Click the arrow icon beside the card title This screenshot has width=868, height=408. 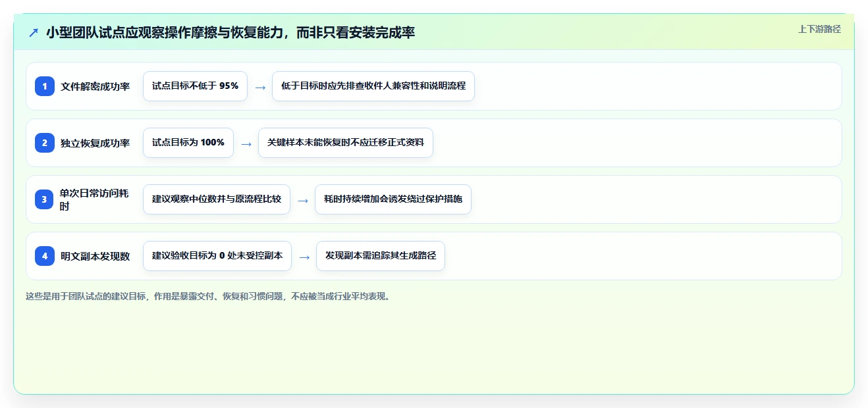pyautogui.click(x=34, y=32)
